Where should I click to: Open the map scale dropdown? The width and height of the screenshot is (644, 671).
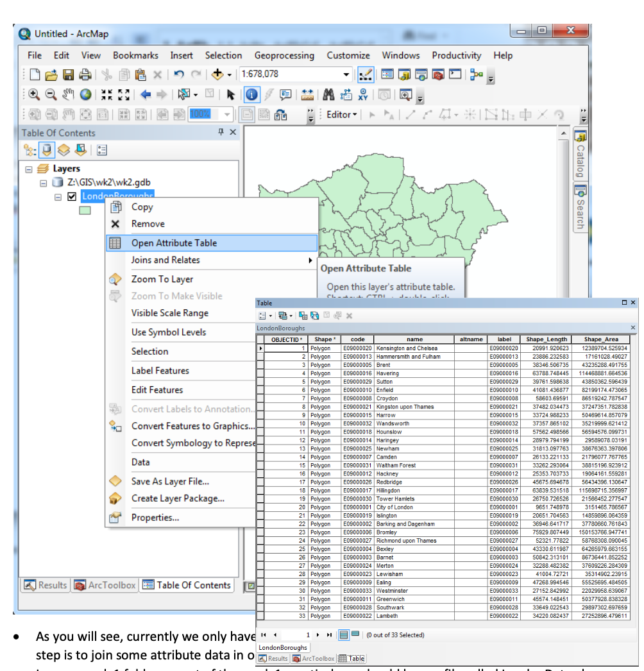click(344, 74)
